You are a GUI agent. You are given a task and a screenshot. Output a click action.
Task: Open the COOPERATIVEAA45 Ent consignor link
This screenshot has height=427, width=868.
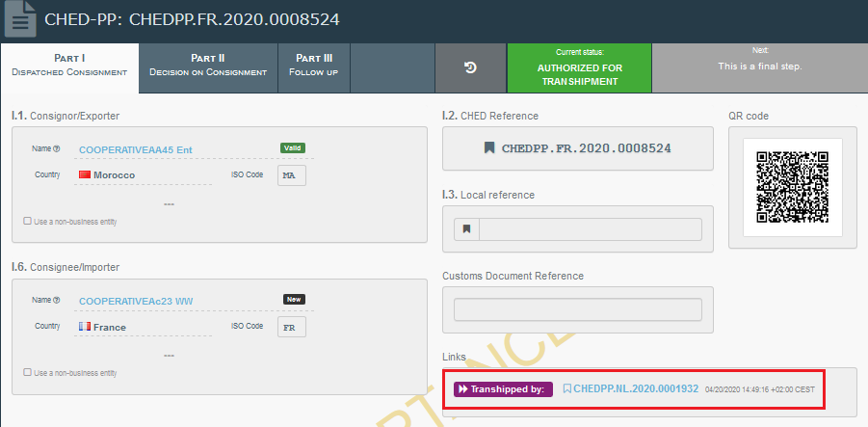136,149
